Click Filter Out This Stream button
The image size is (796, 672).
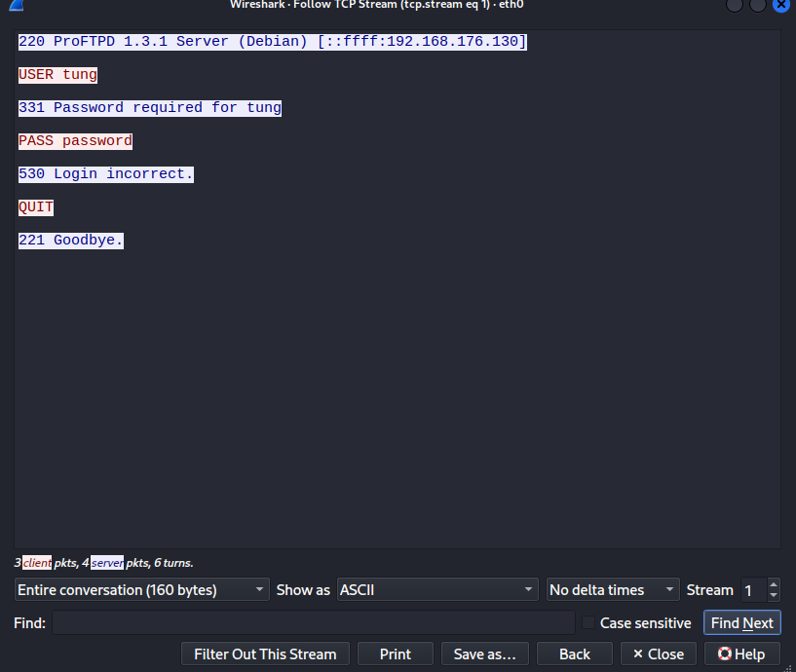click(x=265, y=654)
